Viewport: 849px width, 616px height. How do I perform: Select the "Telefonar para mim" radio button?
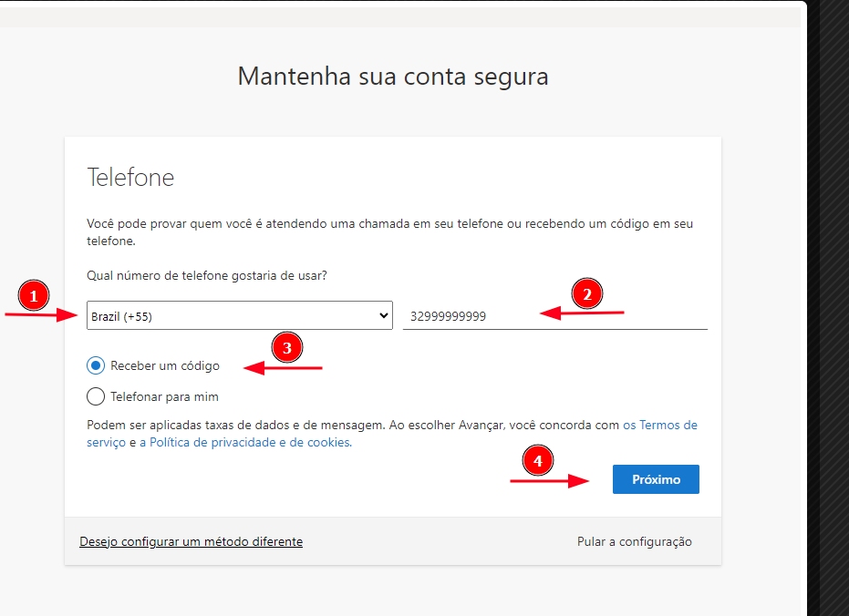96,396
